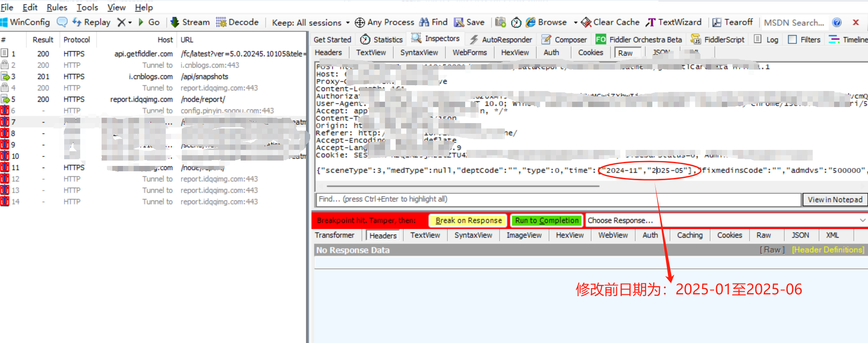Select request Headers inspector tab
This screenshot has width=868, height=343.
(328, 53)
